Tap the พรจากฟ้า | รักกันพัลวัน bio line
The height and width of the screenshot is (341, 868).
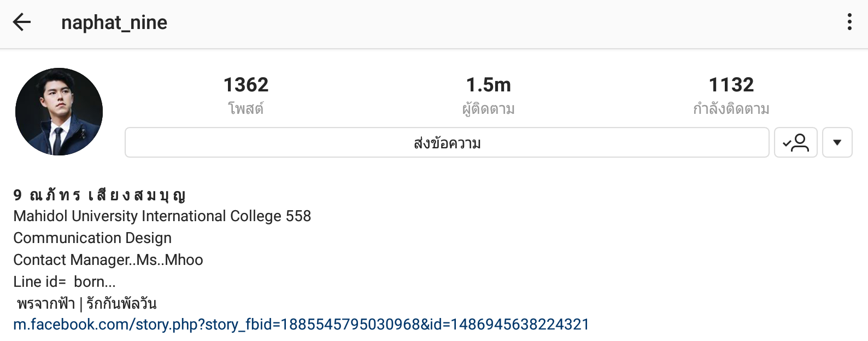tap(86, 303)
